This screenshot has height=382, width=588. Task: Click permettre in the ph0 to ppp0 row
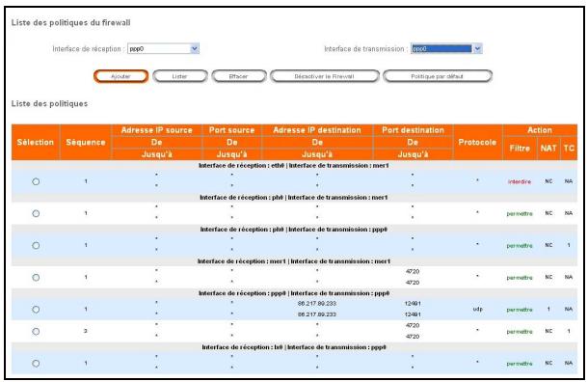pyautogui.click(x=520, y=246)
